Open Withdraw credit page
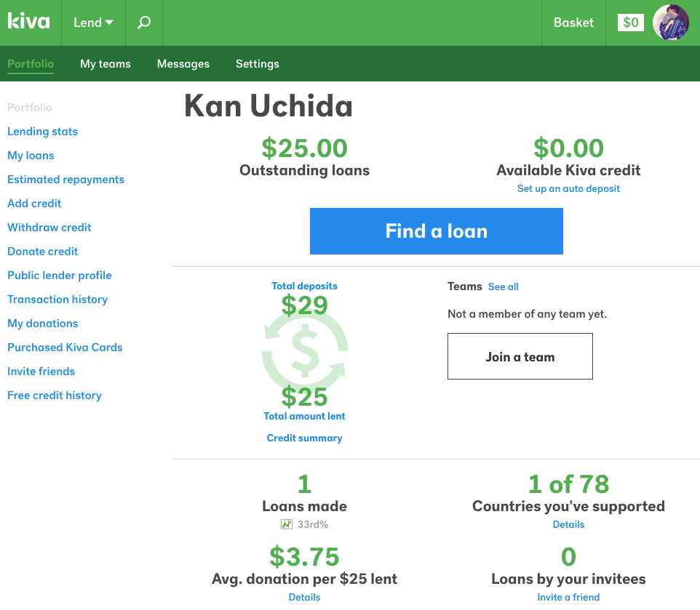This screenshot has height=610, width=700. coord(49,228)
